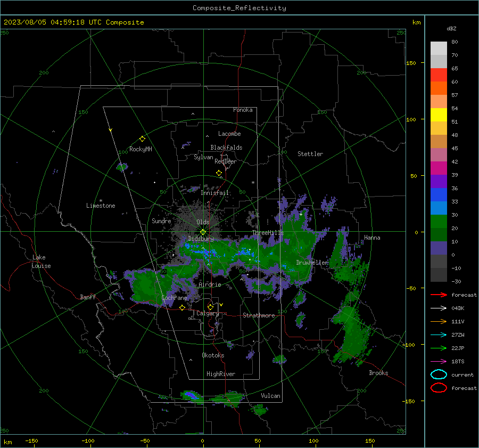Click the Strathmore city label
Image resolution: width=479 pixels, height=448 pixels.
[259, 315]
